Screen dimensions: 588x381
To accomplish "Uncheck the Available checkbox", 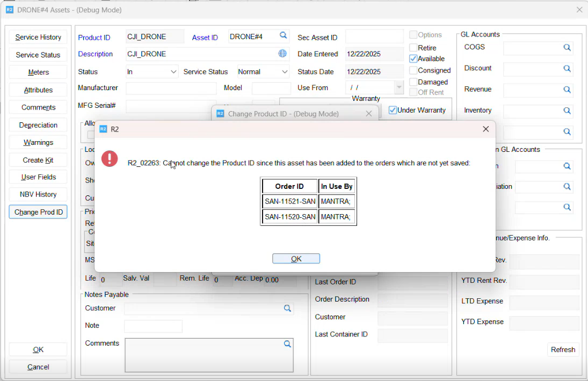I will point(413,58).
